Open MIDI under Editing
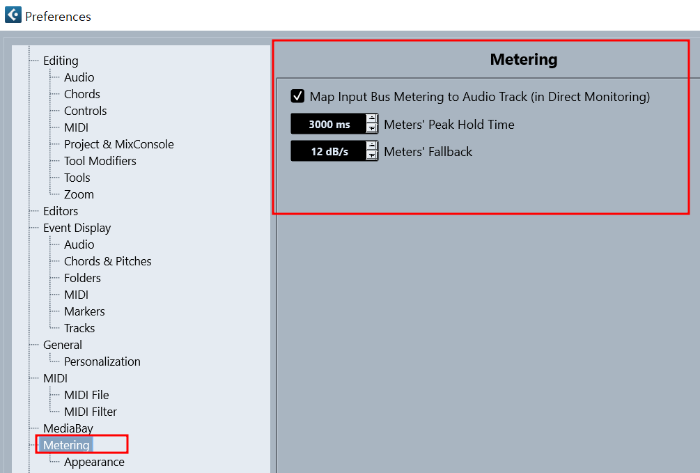 click(x=76, y=128)
